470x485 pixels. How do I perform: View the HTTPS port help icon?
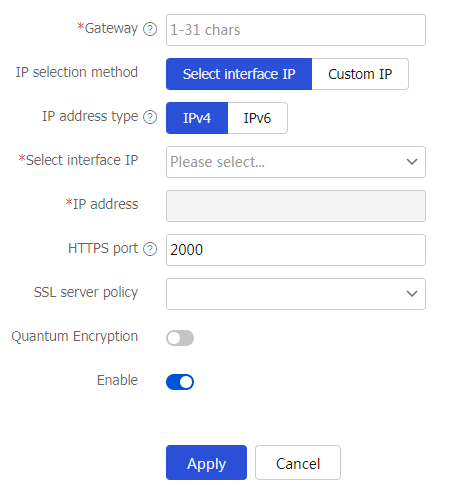coord(150,249)
